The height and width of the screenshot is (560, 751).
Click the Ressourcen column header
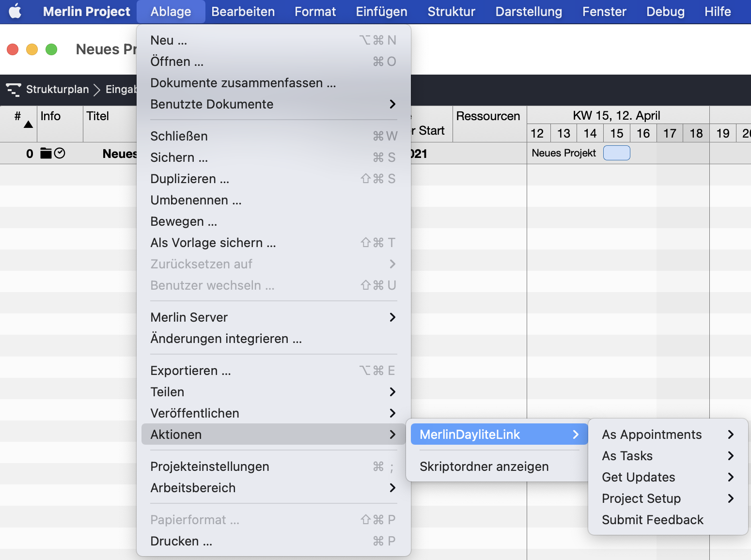(488, 116)
